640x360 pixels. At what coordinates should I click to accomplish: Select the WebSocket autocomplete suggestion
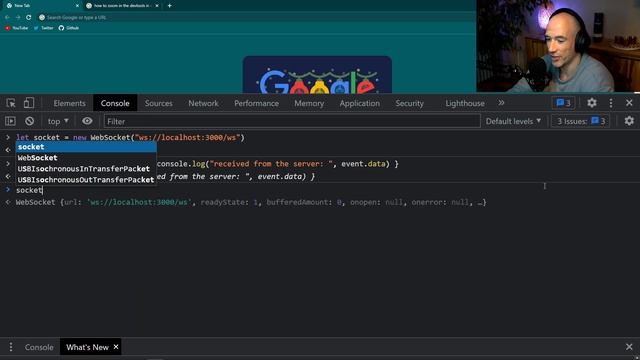pyautogui.click(x=86, y=158)
